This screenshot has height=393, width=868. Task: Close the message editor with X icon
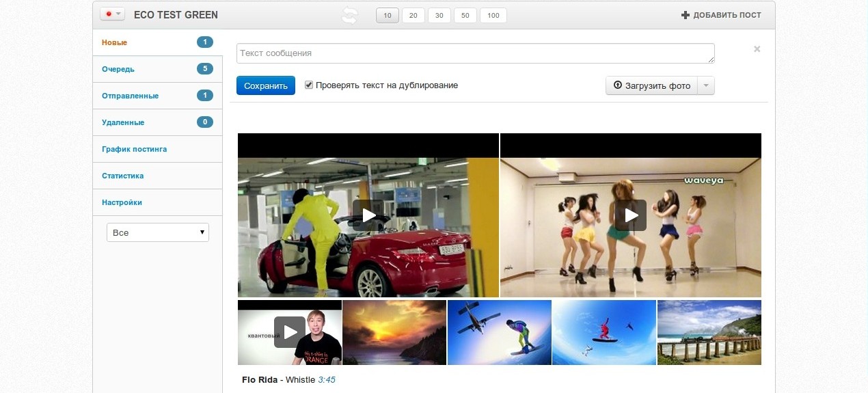pyautogui.click(x=757, y=49)
